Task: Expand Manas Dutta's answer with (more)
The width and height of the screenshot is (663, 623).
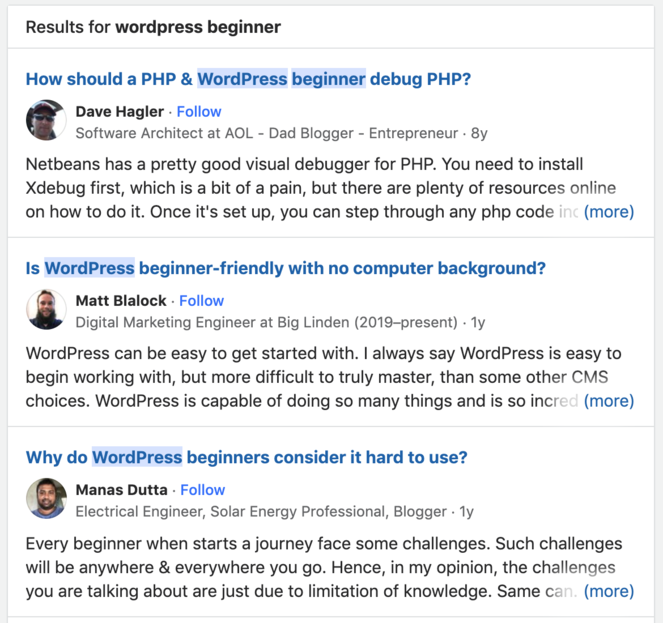Action: pos(608,590)
